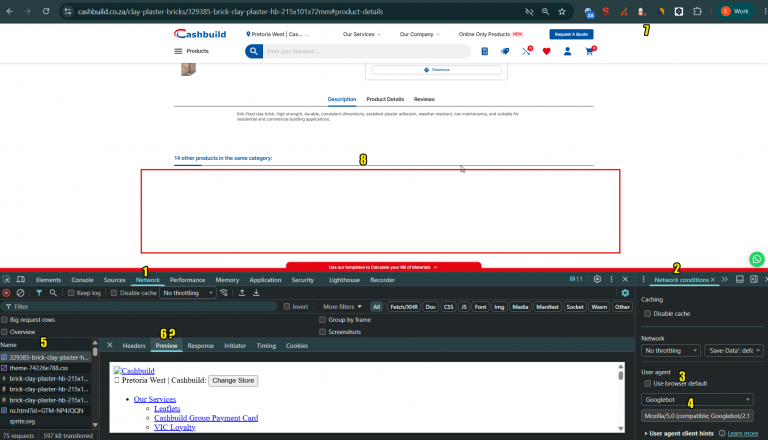Click the Cashbuild promotions tag icon
The width and height of the screenshot is (768, 440).
(505, 51)
